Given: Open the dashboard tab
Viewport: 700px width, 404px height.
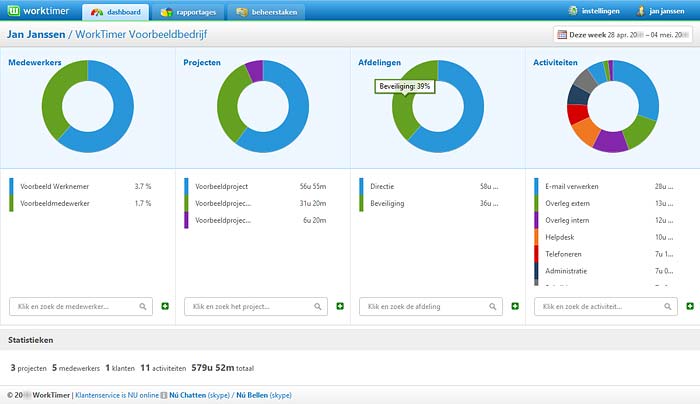Looking at the screenshot, I should 117,12.
